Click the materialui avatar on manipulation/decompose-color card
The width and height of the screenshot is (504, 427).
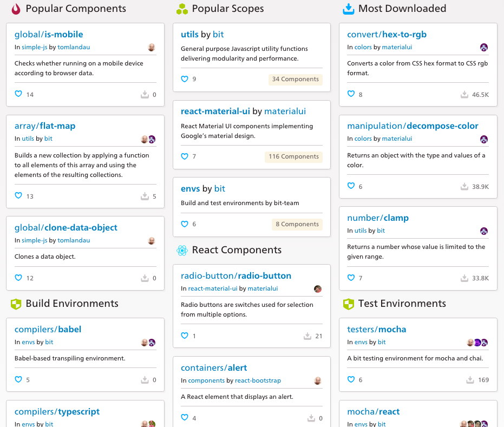click(x=484, y=139)
